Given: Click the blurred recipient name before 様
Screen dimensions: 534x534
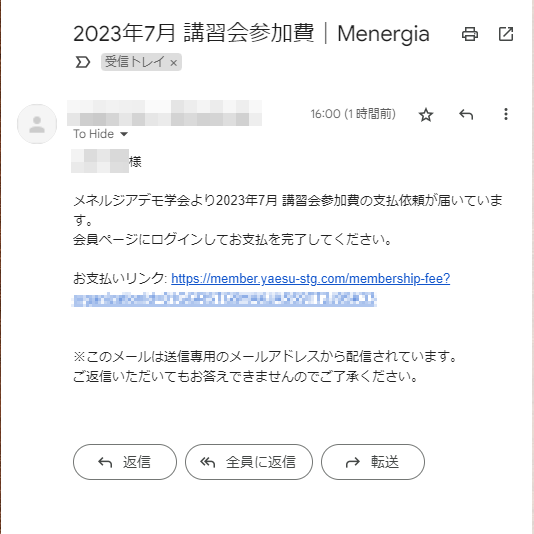Looking at the screenshot, I should click(100, 161).
